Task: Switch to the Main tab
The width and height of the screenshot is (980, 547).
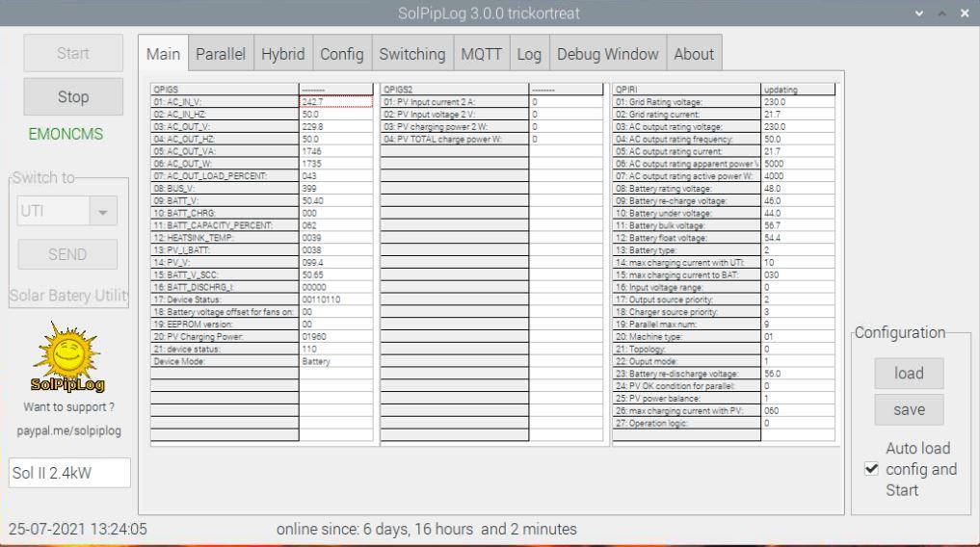Action: coord(163,54)
